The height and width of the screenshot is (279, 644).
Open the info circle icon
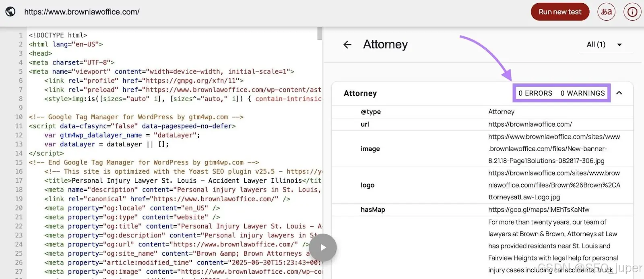[x=632, y=12]
